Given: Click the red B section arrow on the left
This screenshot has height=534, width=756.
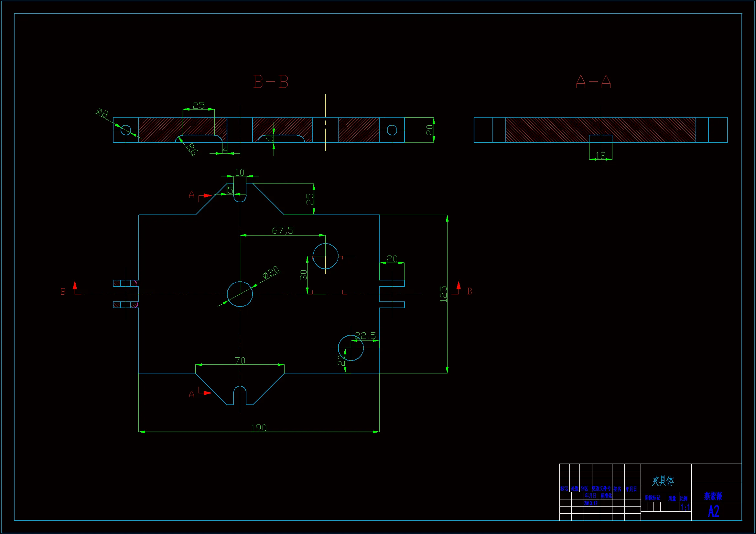Looking at the screenshot, I should [x=75, y=286].
